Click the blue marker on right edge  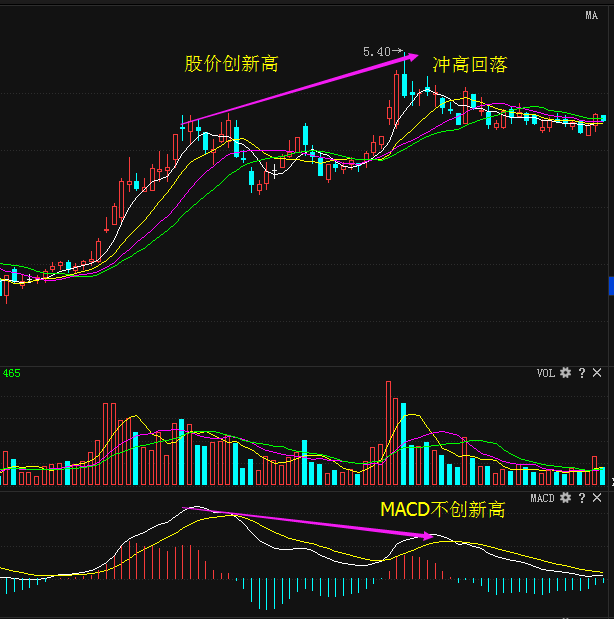point(612,286)
